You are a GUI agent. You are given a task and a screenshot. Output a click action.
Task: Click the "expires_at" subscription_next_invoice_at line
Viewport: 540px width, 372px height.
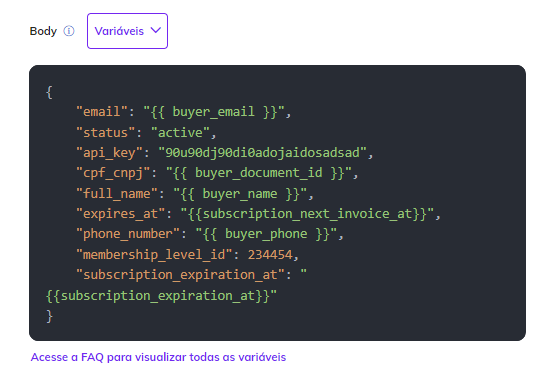258,214
